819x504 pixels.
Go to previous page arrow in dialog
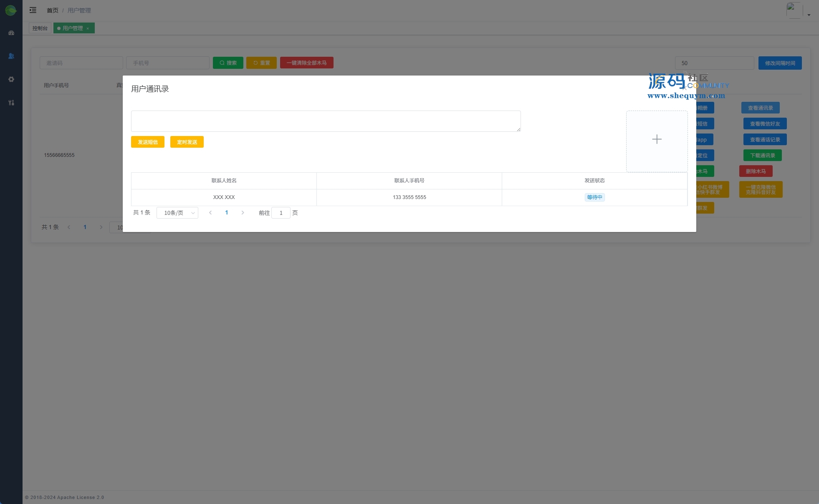coord(210,213)
